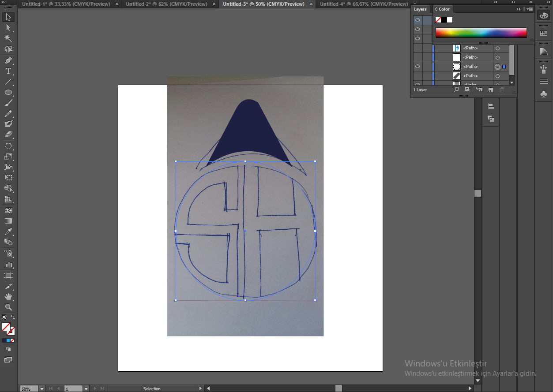Choose the Free Transform tool

coord(8,178)
